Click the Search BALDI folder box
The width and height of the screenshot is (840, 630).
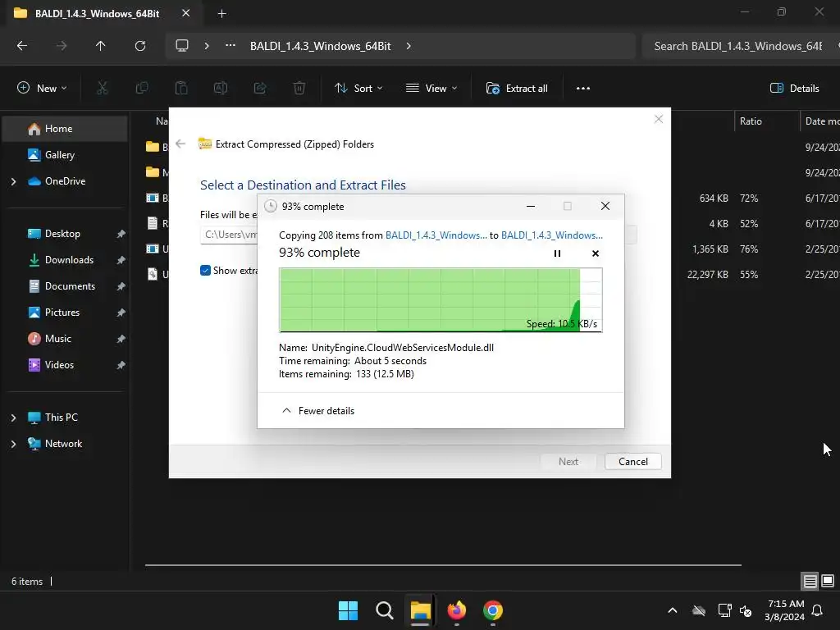[x=739, y=46]
